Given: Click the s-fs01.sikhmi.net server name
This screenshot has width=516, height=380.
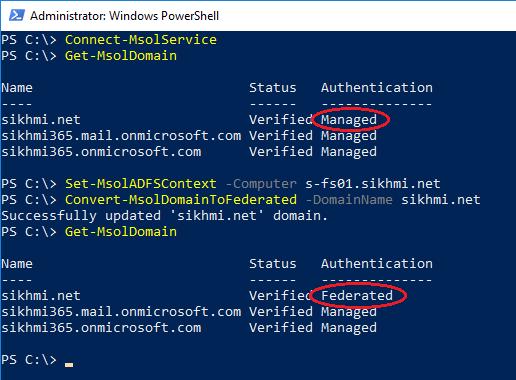Looking at the screenshot, I should pyautogui.click(x=373, y=184).
